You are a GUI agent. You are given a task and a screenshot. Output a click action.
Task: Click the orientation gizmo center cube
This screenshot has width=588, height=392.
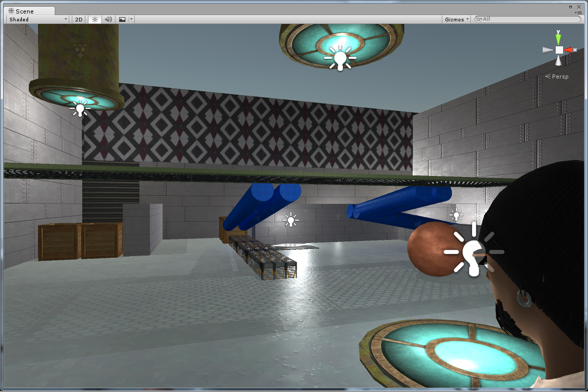(559, 50)
